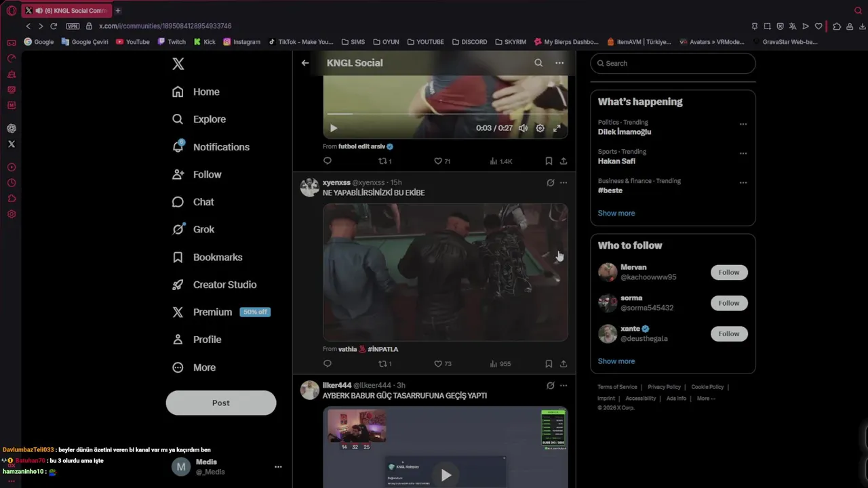Follow xante
This screenshot has height=488, width=868.
[729, 333]
